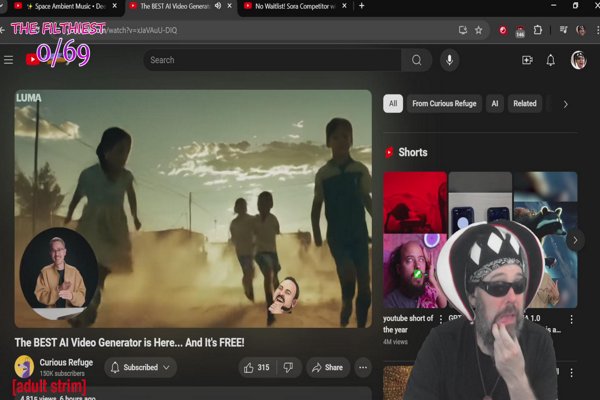This screenshot has width=600, height=400.
Task: Click the video title text
Action: (x=129, y=343)
